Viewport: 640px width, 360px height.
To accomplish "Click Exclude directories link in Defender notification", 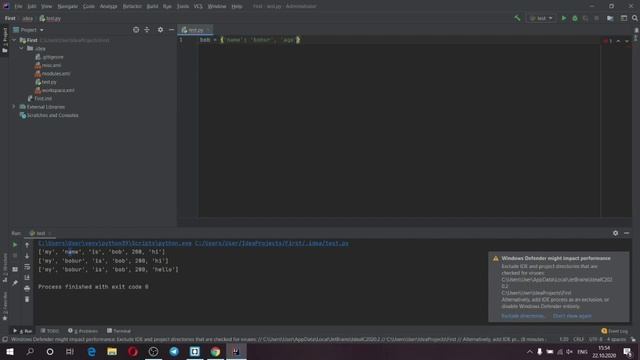I will (522, 316).
